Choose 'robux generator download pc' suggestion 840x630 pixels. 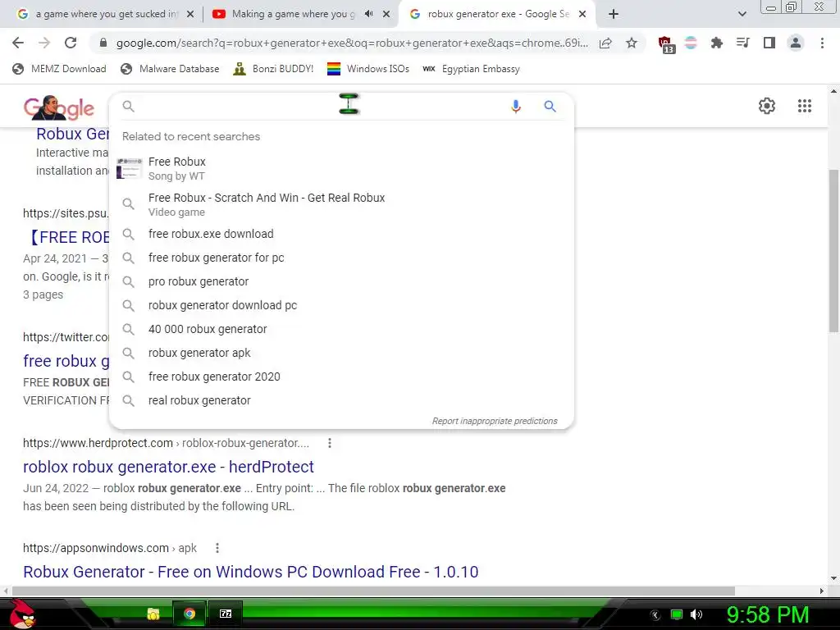341,305
